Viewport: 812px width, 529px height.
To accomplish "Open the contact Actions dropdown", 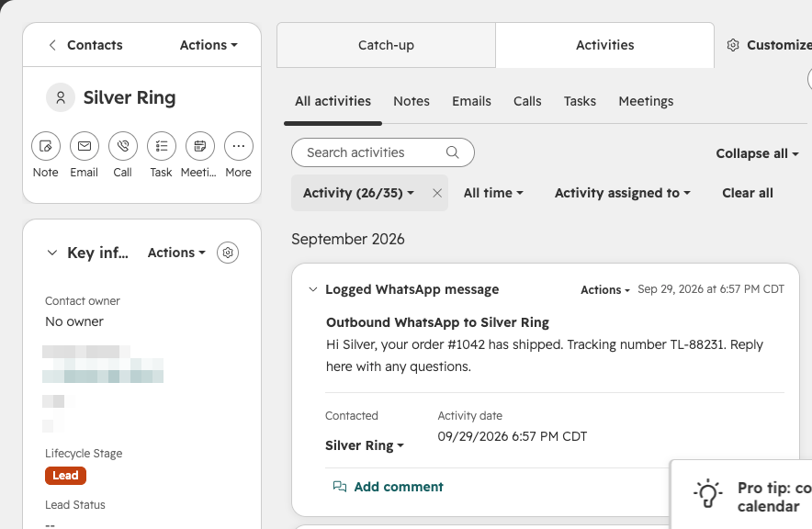I will [209, 45].
